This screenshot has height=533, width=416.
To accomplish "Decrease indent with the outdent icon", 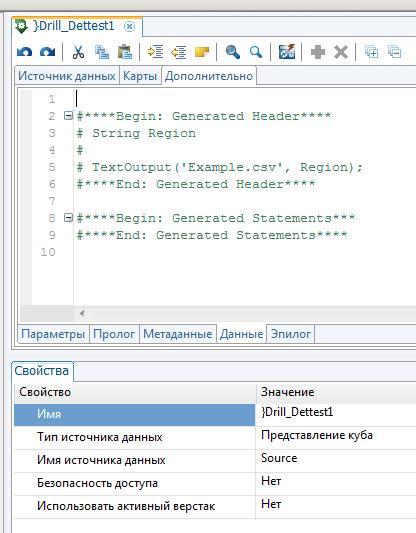I will pyautogui.click(x=179, y=52).
